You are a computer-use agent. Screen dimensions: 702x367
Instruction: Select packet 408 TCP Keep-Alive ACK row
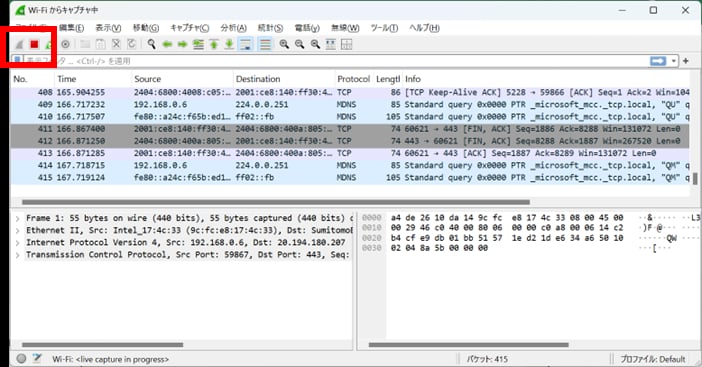(x=350, y=92)
